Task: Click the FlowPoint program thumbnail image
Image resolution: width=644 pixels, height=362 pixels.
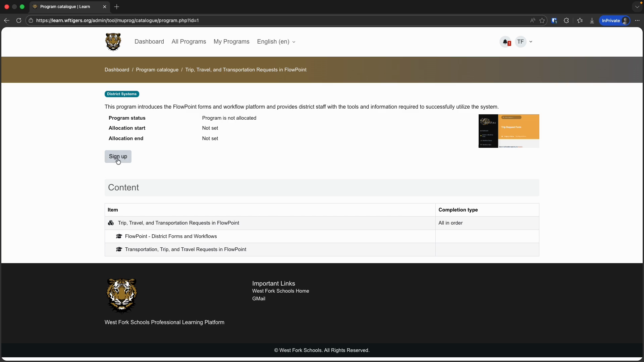Action: tap(508, 131)
